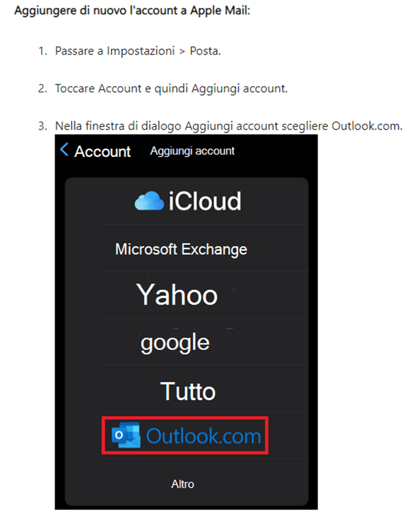420x518 pixels.
Task: Click the iCloud cloud icon
Action: click(x=149, y=200)
